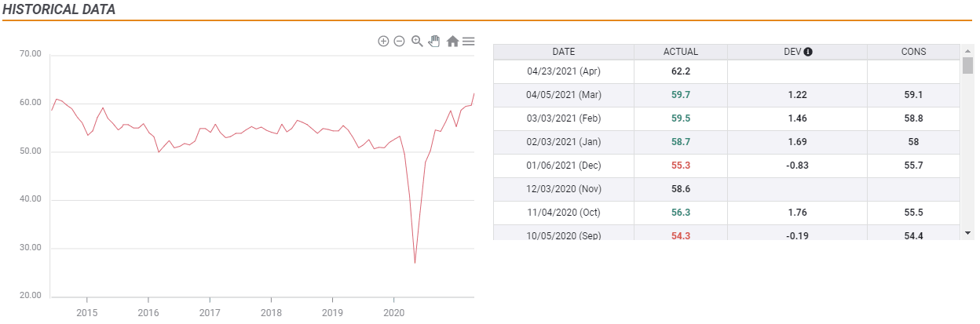This screenshot has height=324, width=980.
Task: Click the chart's lowest dip point
Action: [415, 264]
